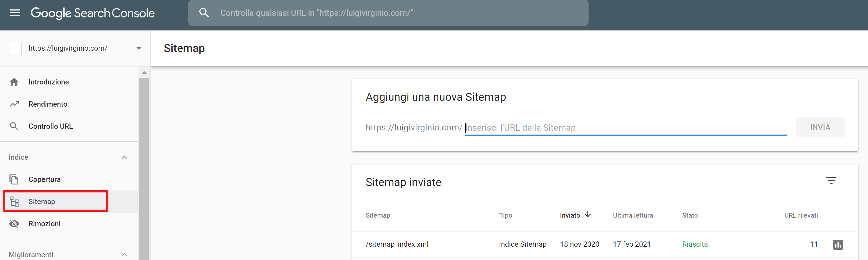Open the property selector dropdown arrow
Viewport: 868px width, 260px height.
(x=139, y=48)
